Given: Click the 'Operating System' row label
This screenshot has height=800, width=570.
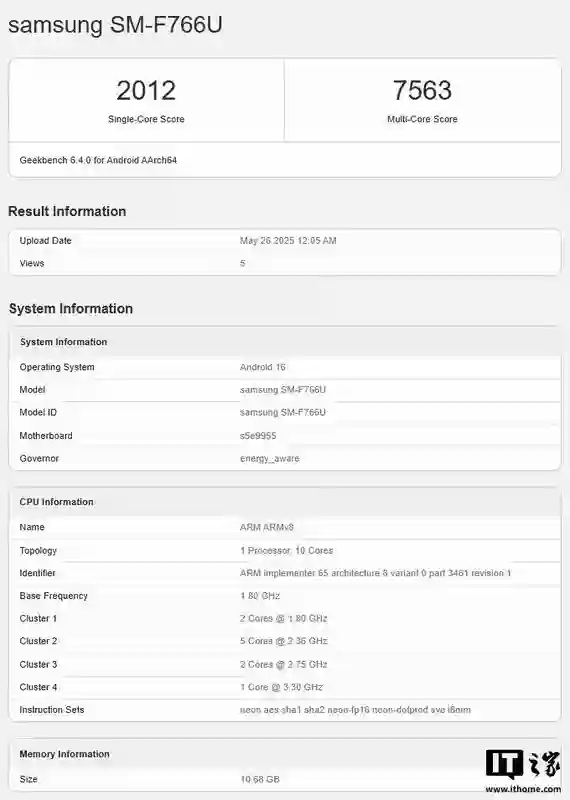Looking at the screenshot, I should point(57,367).
